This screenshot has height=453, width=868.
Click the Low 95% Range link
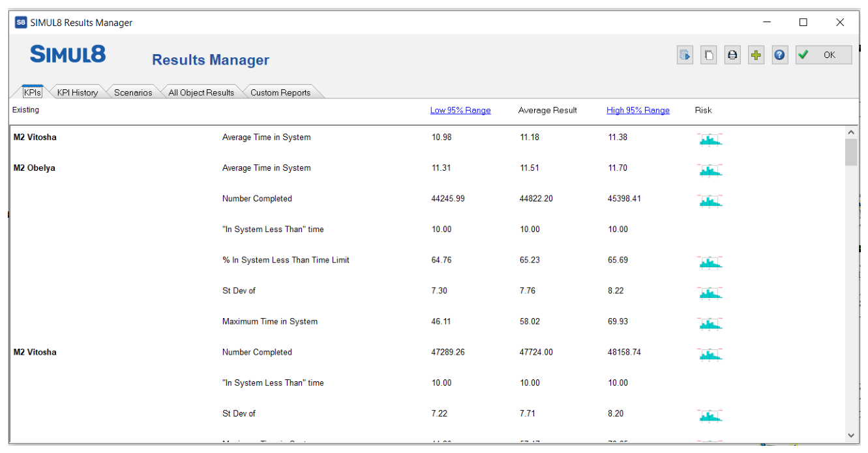pos(460,110)
